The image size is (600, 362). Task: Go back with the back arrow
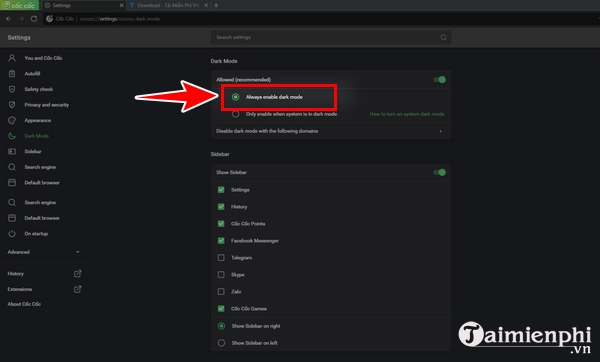point(8,19)
